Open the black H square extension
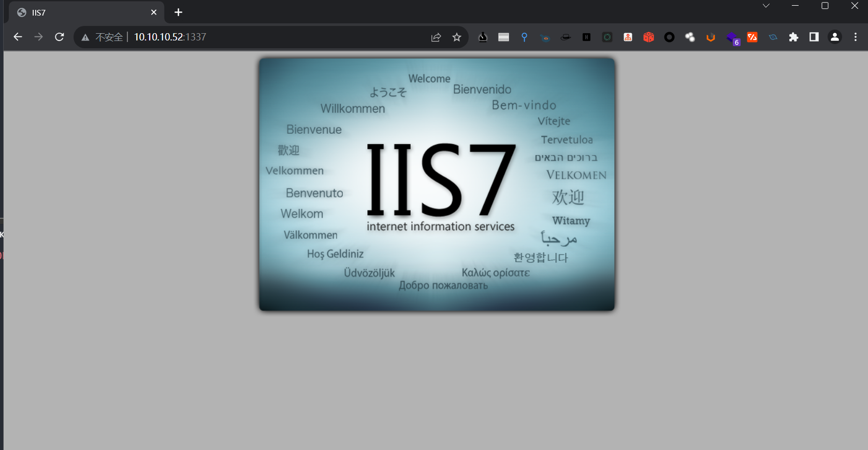 (x=586, y=37)
